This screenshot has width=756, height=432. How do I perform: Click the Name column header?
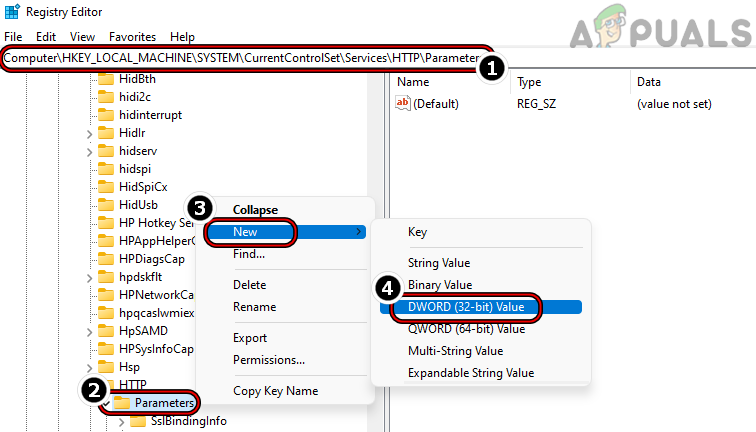click(413, 81)
